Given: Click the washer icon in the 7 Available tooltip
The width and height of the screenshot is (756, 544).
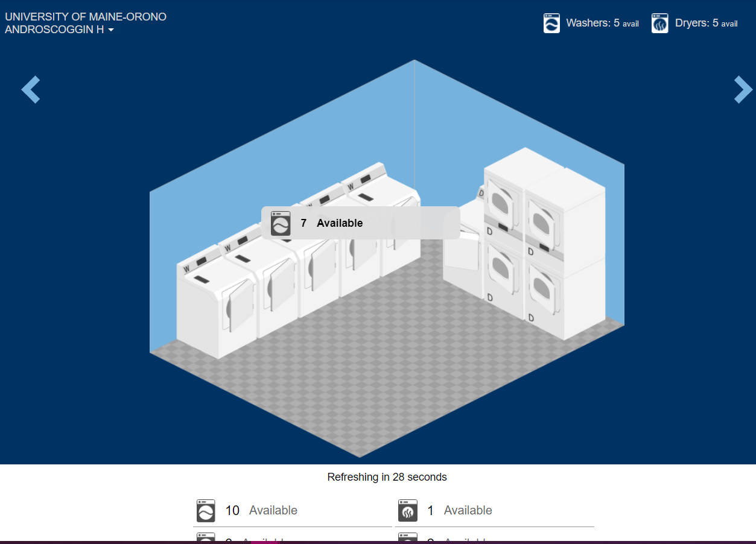Looking at the screenshot, I should [279, 223].
